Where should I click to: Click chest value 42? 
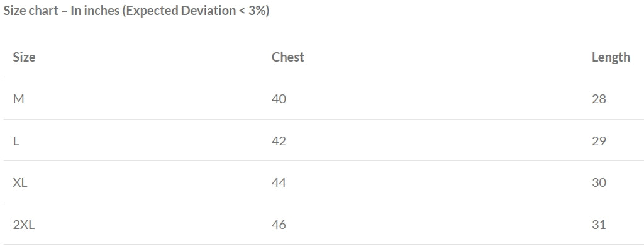tap(279, 141)
